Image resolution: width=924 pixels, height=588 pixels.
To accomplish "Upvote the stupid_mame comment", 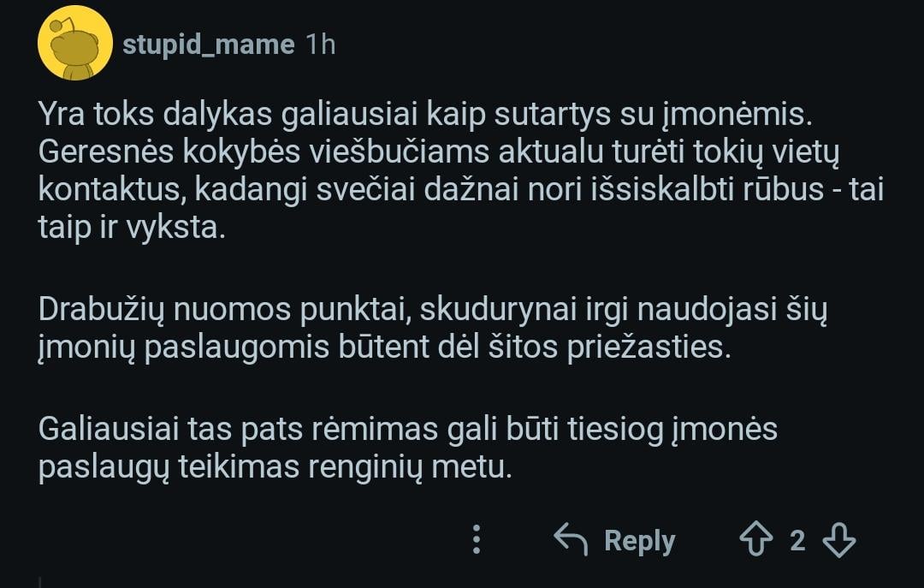I will (755, 541).
